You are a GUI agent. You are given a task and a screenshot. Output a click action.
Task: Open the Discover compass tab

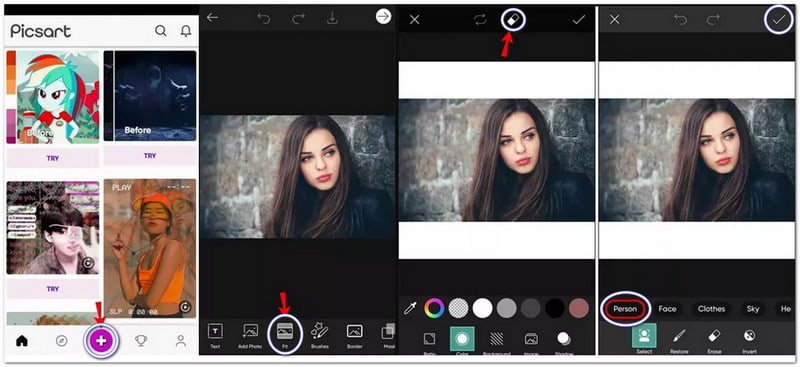(61, 341)
